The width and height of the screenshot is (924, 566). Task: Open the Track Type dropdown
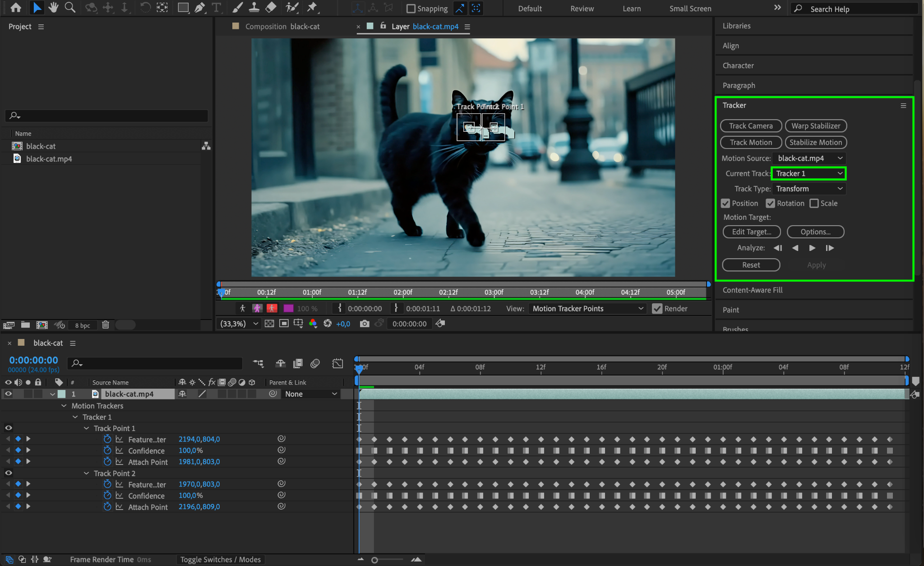808,189
